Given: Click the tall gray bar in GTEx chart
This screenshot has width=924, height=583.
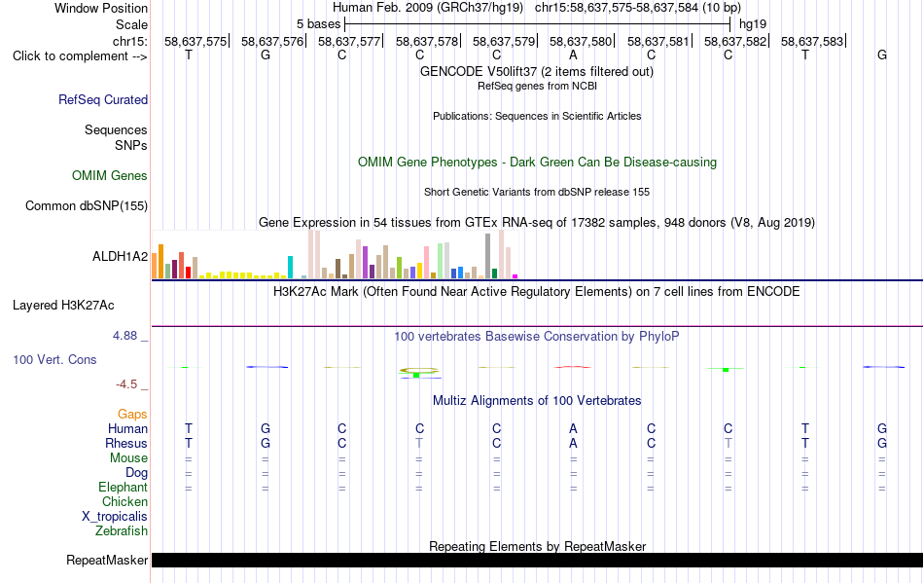Looking at the screenshot, I should click(487, 256).
